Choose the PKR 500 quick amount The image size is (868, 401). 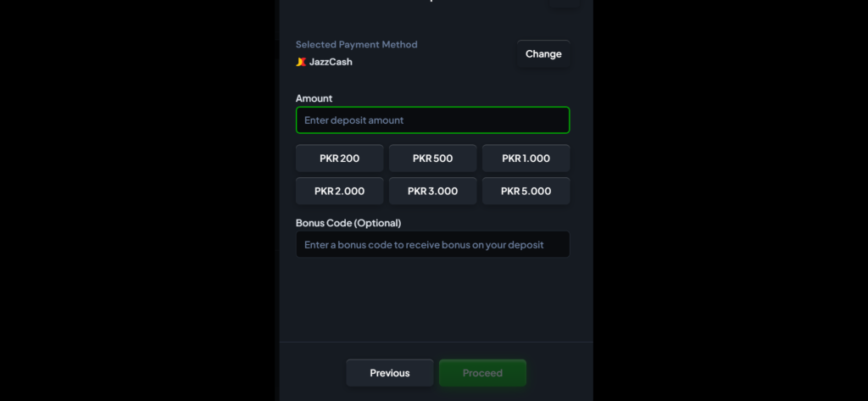(x=432, y=159)
